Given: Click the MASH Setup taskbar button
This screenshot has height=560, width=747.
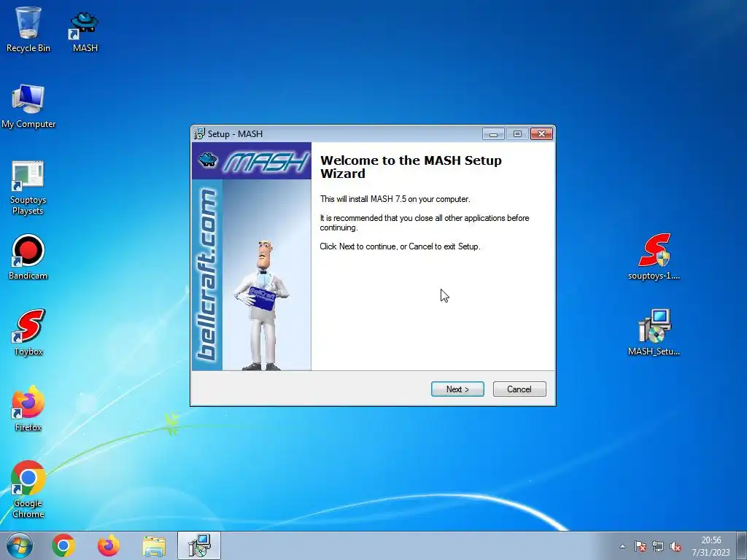Looking at the screenshot, I should tap(199, 545).
